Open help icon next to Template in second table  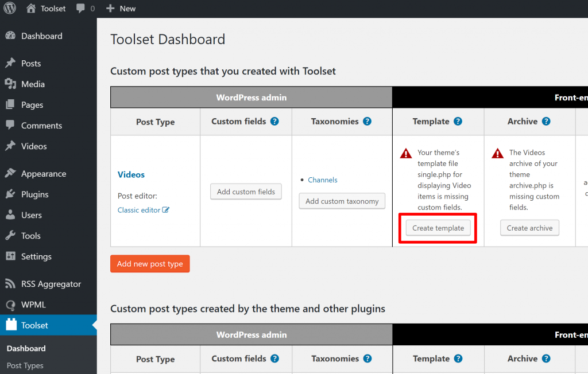coord(458,359)
